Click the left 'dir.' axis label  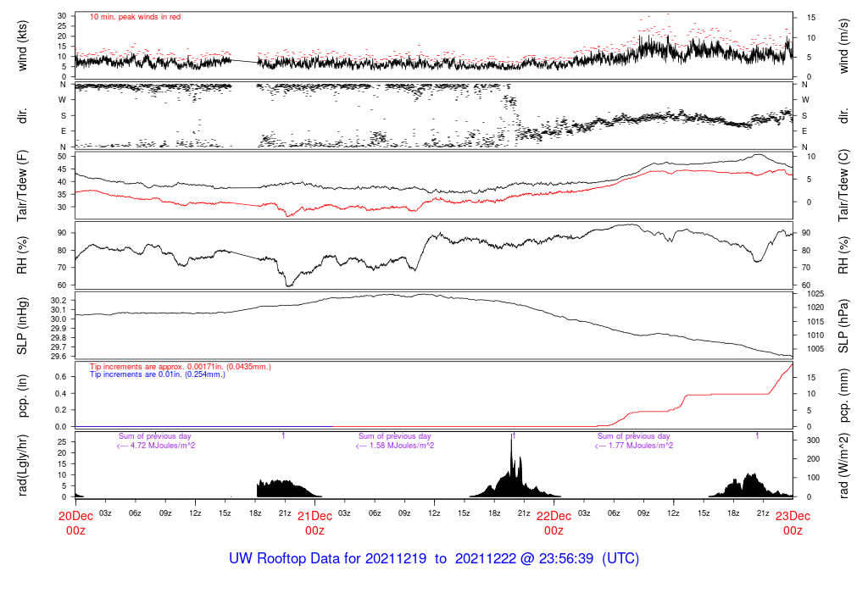pyautogui.click(x=22, y=115)
